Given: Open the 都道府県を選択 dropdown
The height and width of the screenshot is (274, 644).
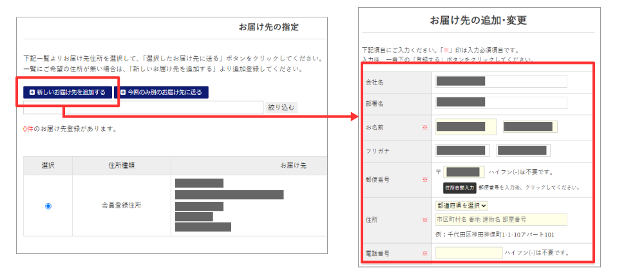Looking at the screenshot, I should (x=462, y=206).
